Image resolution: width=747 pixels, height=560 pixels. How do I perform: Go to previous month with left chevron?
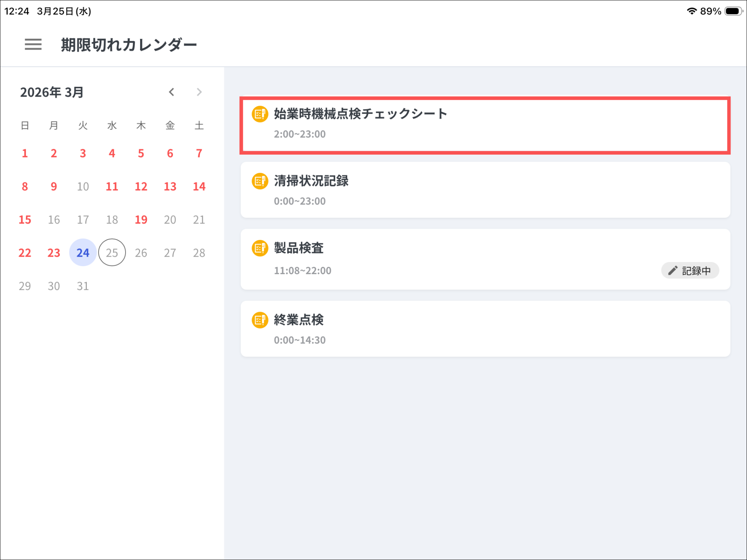pyautogui.click(x=171, y=92)
